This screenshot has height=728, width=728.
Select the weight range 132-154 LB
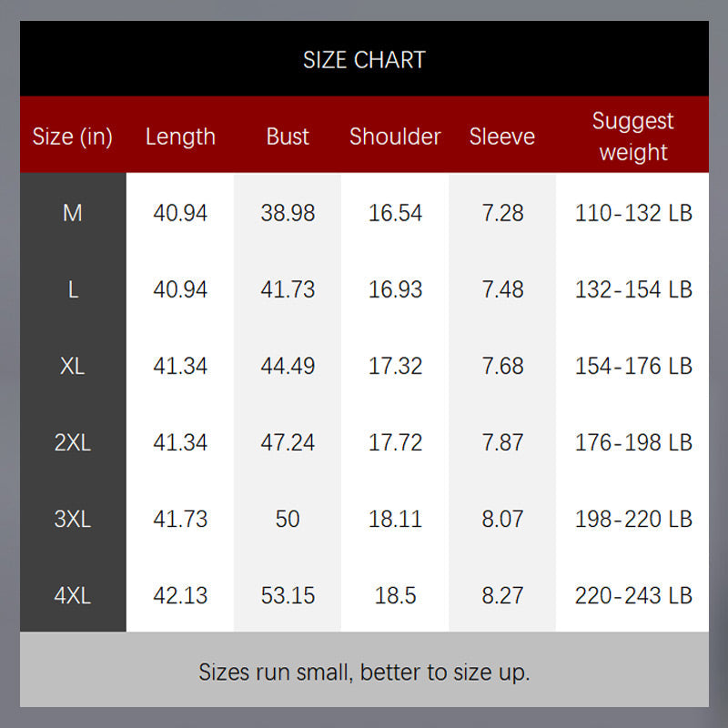click(x=633, y=289)
